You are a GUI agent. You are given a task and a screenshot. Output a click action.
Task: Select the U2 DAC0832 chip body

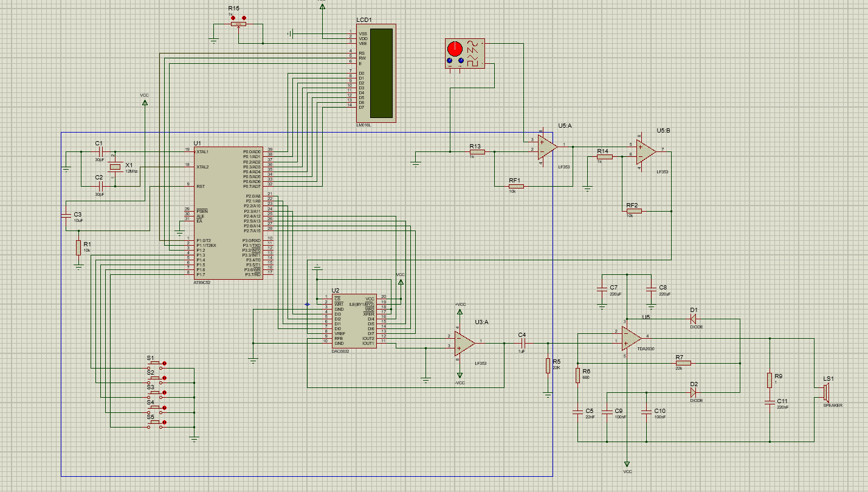(x=355, y=322)
